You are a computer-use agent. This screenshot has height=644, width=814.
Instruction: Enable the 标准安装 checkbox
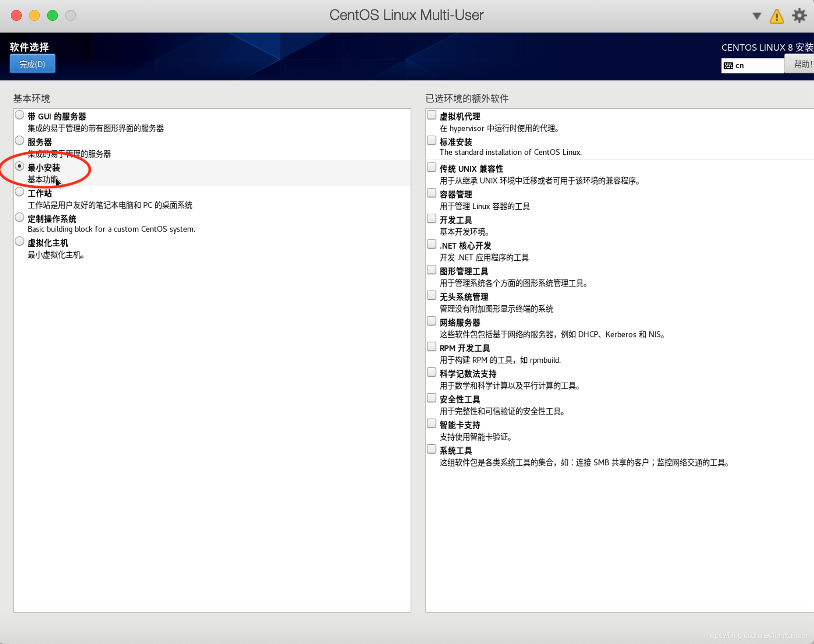point(431,141)
